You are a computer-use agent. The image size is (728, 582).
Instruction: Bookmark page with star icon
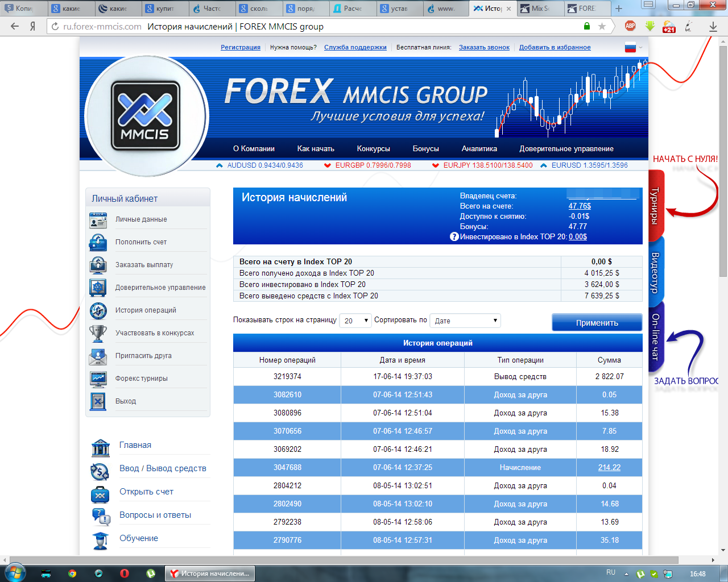[x=602, y=26]
